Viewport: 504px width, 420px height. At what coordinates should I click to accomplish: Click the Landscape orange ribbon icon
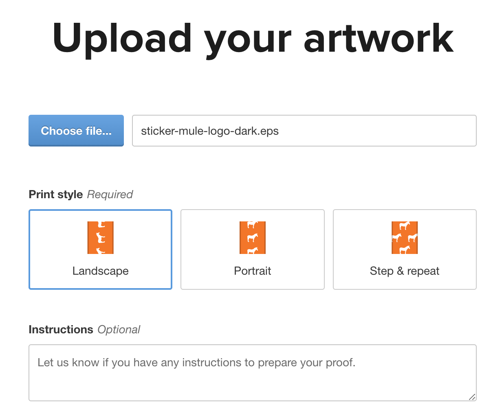100,238
